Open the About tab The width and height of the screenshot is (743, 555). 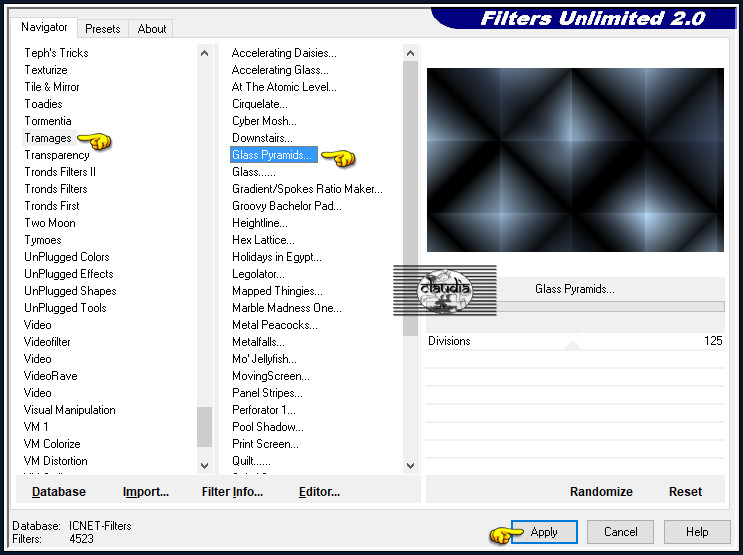(x=152, y=29)
